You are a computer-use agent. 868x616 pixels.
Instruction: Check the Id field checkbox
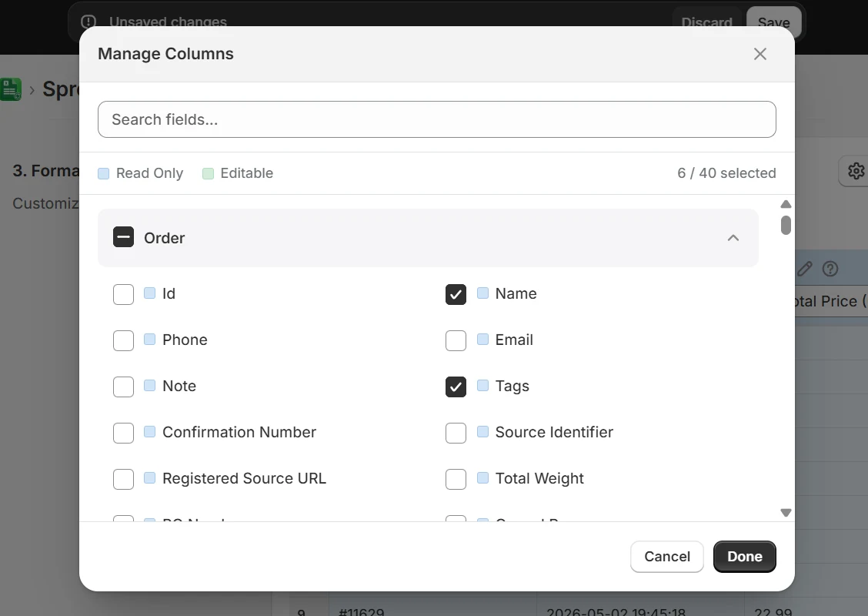click(123, 294)
